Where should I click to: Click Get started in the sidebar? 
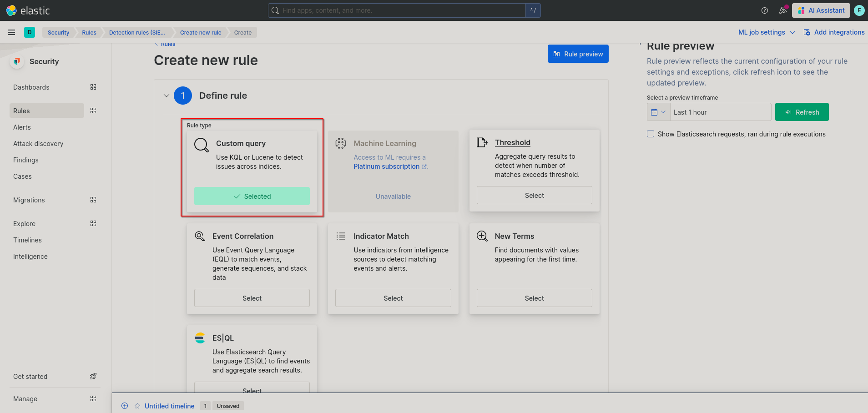pyautogui.click(x=30, y=376)
